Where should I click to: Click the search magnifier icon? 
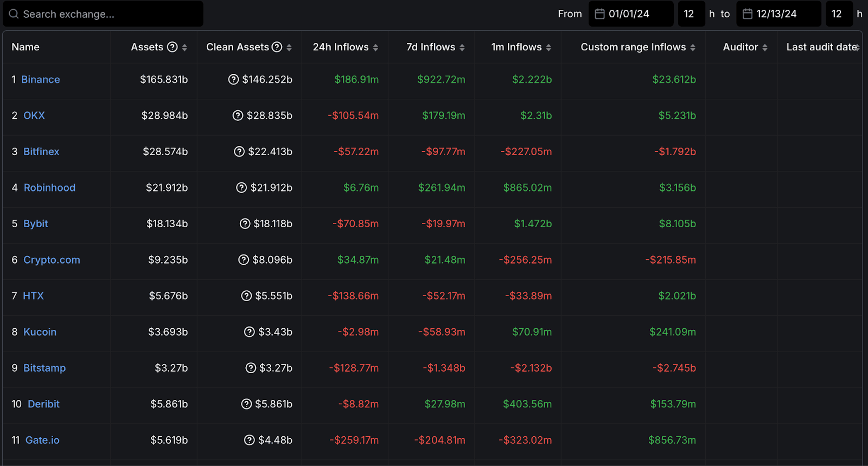[14, 14]
